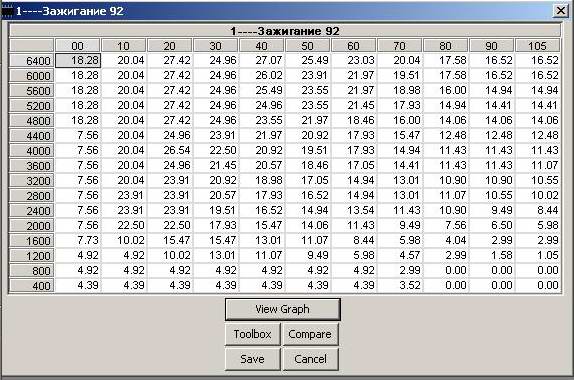Select row header 2400
The height and width of the screenshot is (380, 574).
pyautogui.click(x=32, y=211)
